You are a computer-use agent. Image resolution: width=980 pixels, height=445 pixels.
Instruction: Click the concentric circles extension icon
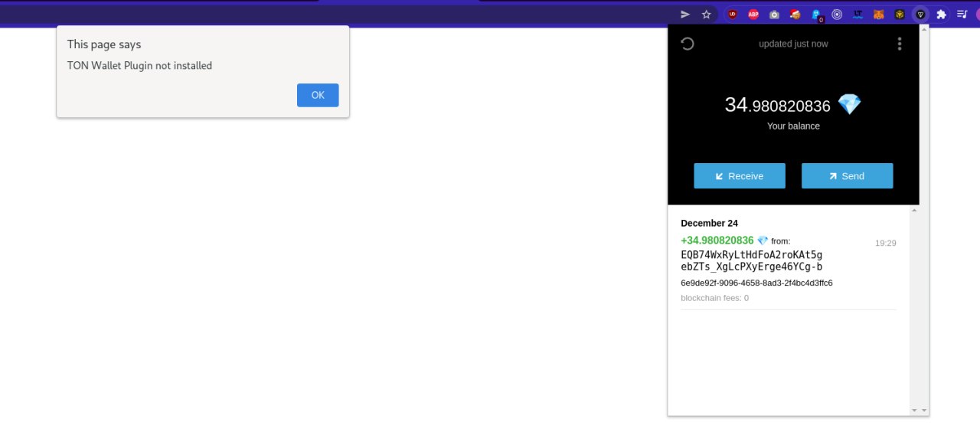point(837,14)
